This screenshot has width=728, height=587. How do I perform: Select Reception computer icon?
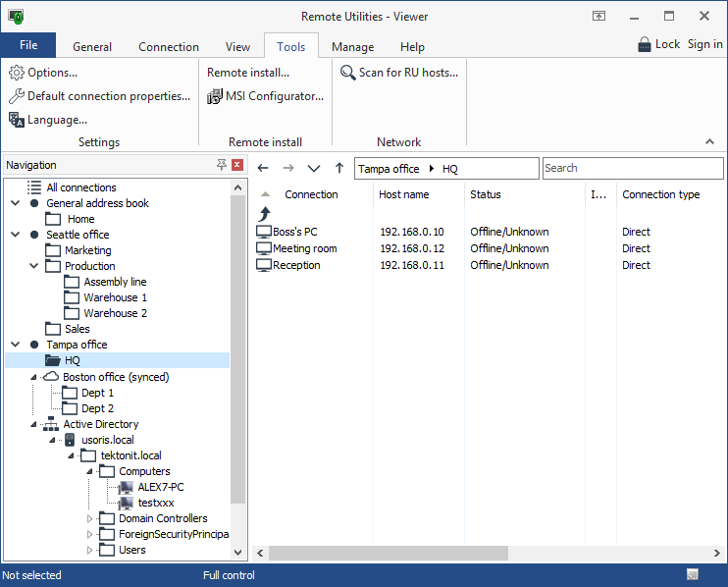(264, 265)
